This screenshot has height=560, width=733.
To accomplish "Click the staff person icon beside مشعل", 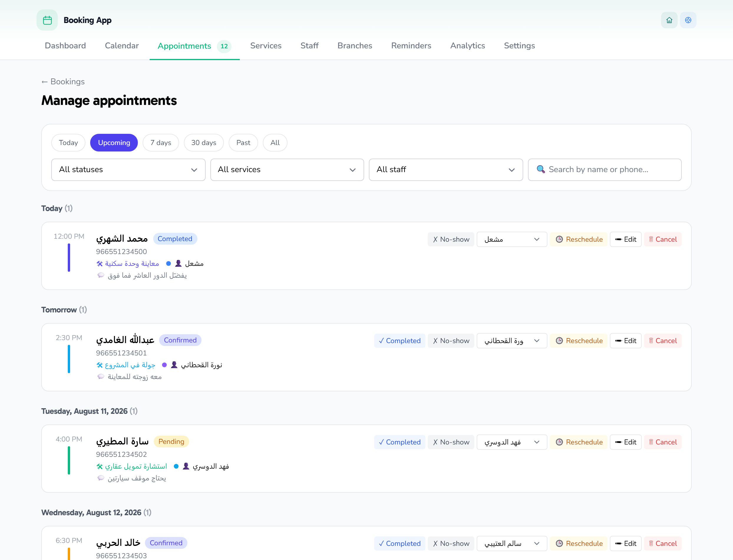I will point(178,263).
